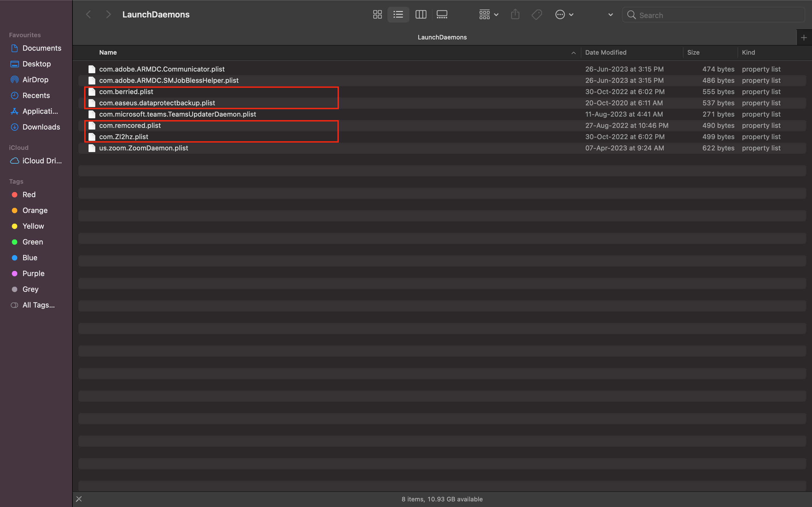Expand the toolbar overflow chevron
The image size is (812, 507).
coord(610,14)
